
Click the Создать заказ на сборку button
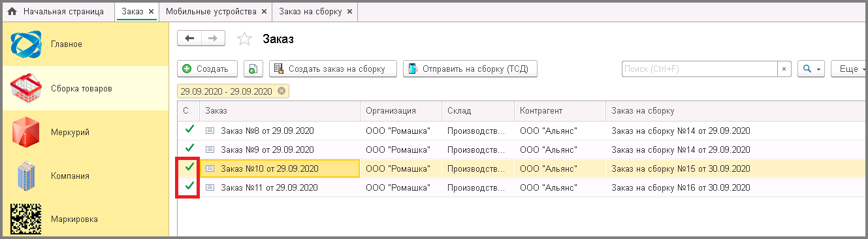coord(333,69)
